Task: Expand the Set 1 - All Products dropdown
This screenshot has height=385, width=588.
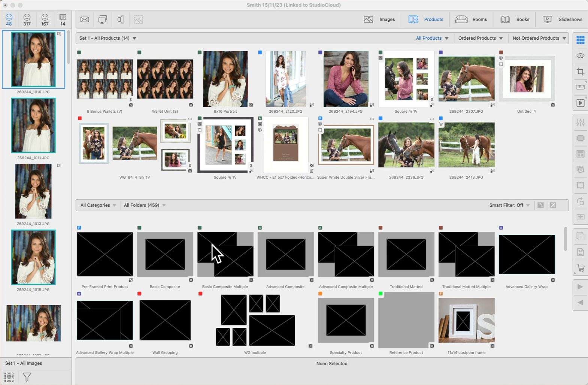Action: pos(108,38)
